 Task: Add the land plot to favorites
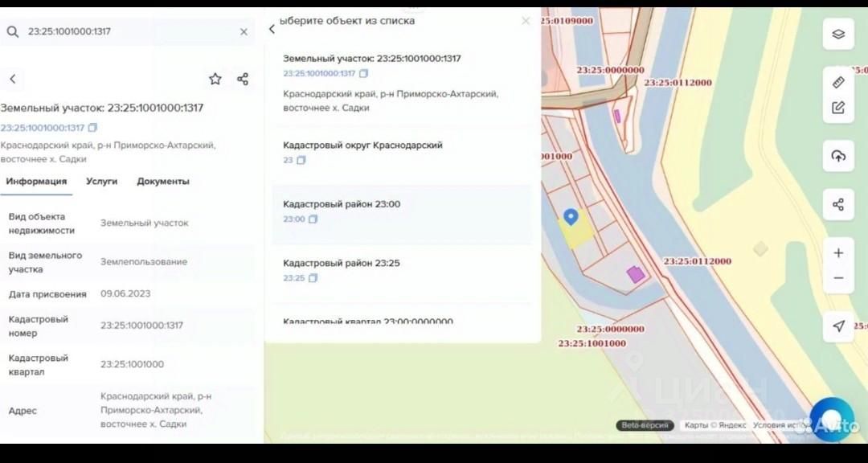click(x=215, y=79)
